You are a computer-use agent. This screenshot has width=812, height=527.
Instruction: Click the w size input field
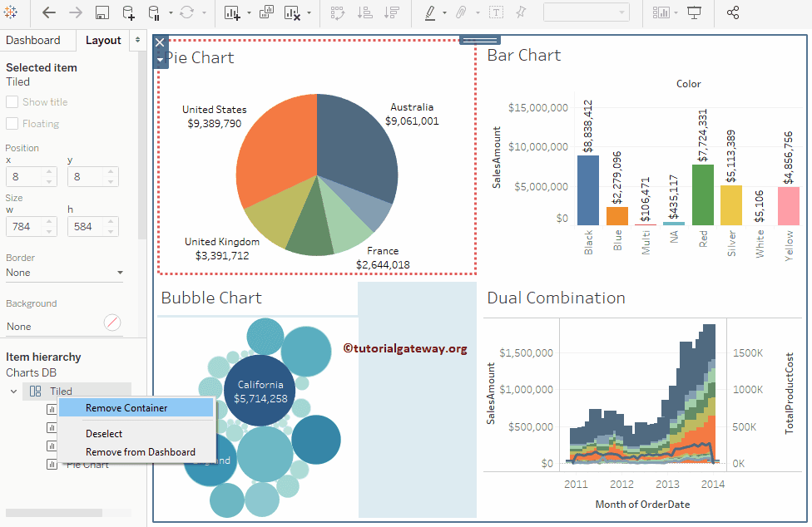(24, 226)
